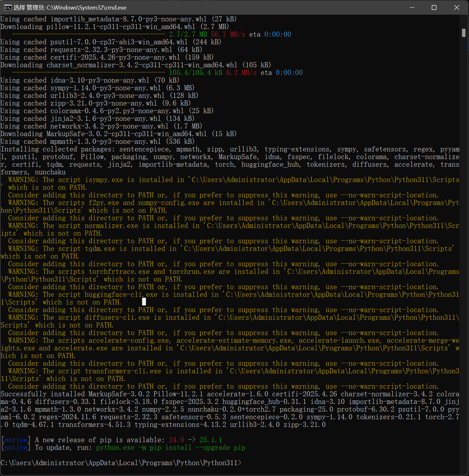Click the '56.7 MB/s' download speed

pos(228,34)
